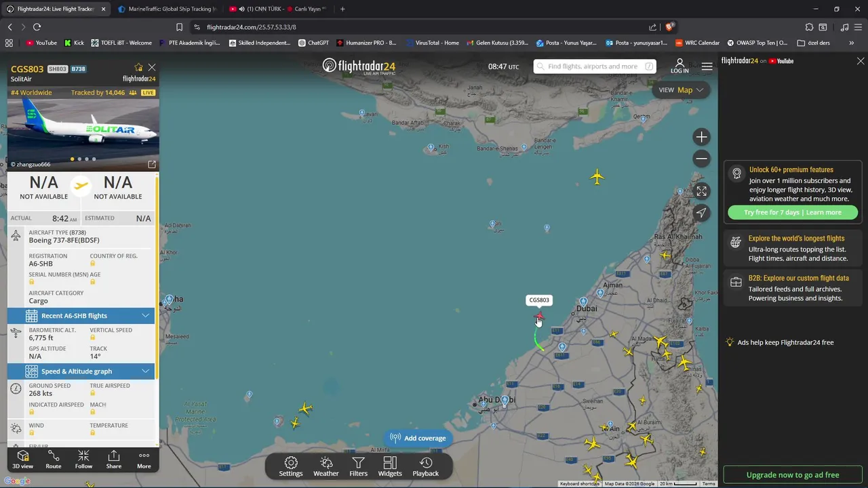Open Explore the world's longest flights link
Image resolution: width=868 pixels, height=488 pixels.
click(796, 239)
